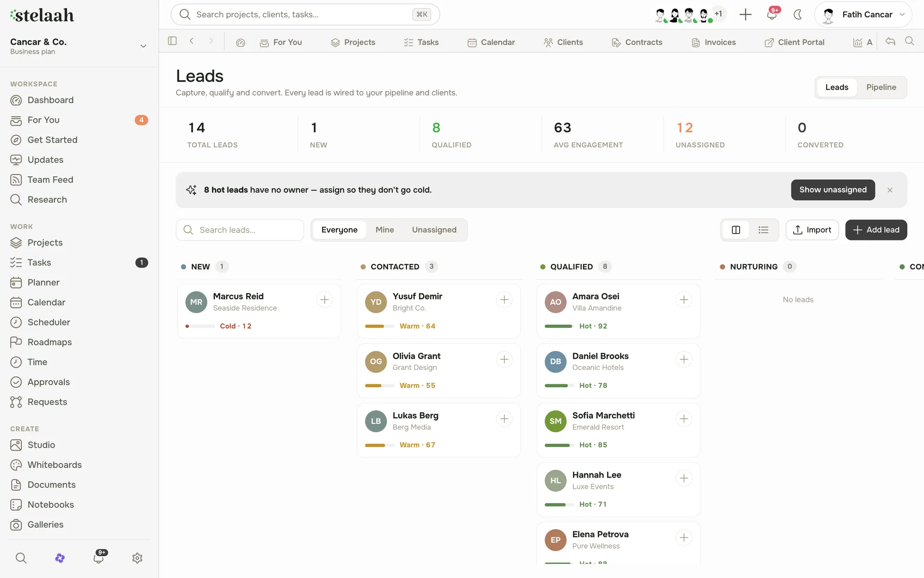Open the For You tab
Image resolution: width=924 pixels, height=578 pixels.
point(281,42)
